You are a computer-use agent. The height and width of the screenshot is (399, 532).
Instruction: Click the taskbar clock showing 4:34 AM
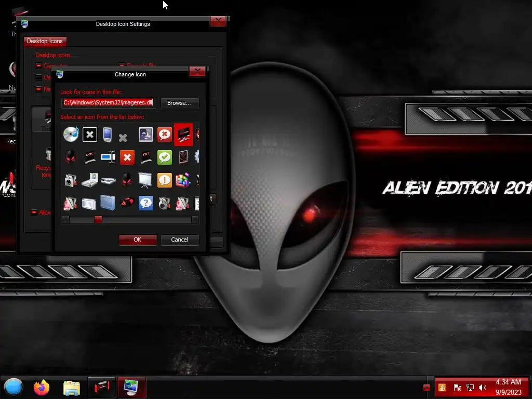coord(508,387)
